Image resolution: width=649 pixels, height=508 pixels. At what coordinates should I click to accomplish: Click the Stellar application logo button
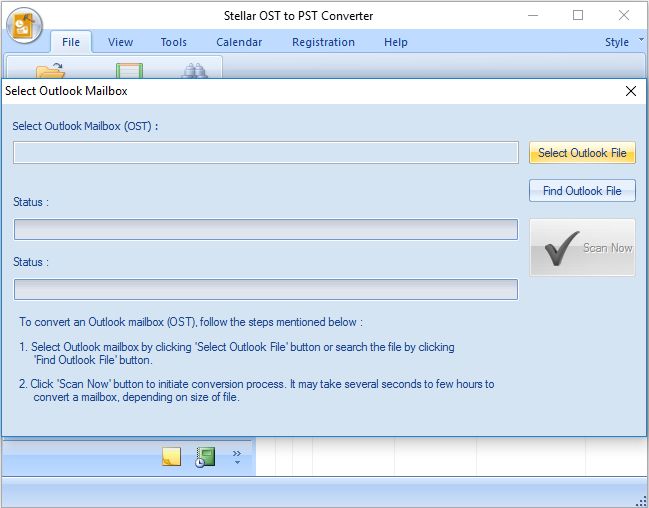[x=24, y=25]
